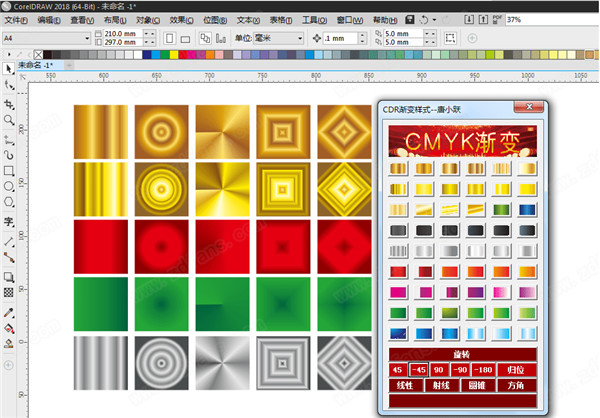Set page to landscape orientation
This screenshot has height=418, width=600.
tap(185, 39)
